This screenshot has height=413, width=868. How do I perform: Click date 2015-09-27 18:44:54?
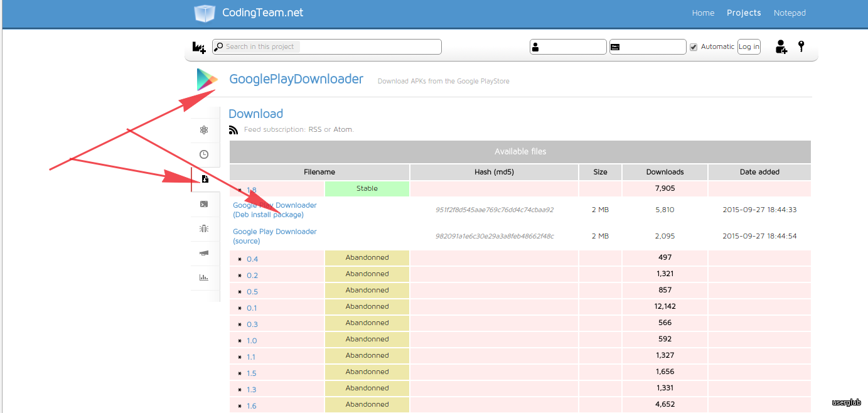tap(759, 236)
